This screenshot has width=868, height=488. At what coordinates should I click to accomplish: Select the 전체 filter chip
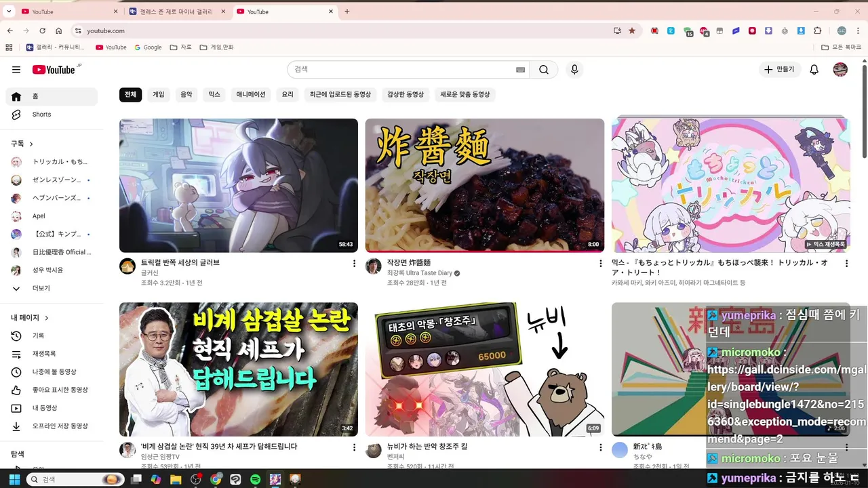(x=131, y=95)
